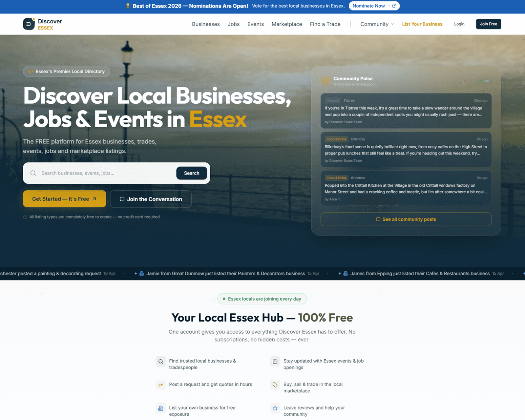The height and width of the screenshot is (420, 525).
Task: Open 'See all community posts'
Action: [406, 219]
